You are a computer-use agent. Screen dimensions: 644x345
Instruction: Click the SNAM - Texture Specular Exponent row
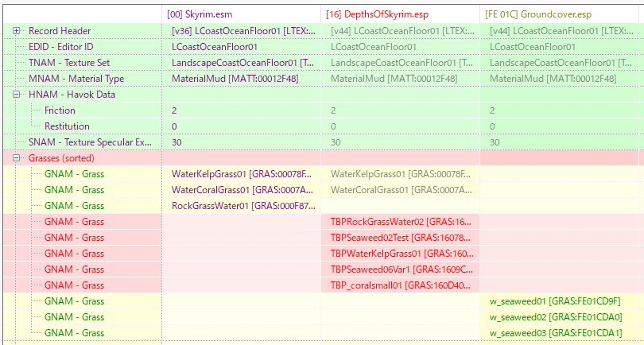[x=89, y=142]
